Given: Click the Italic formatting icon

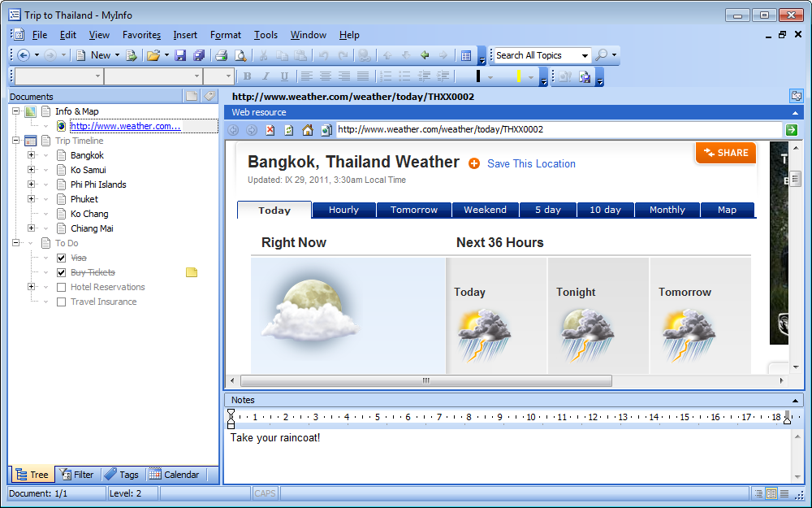Looking at the screenshot, I should coord(266,76).
